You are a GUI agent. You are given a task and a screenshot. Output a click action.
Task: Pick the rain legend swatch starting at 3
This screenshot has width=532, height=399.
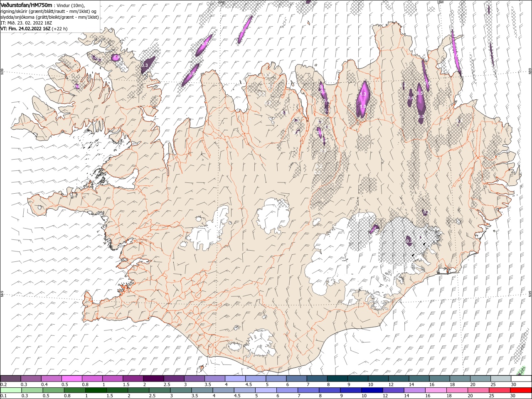point(181,390)
